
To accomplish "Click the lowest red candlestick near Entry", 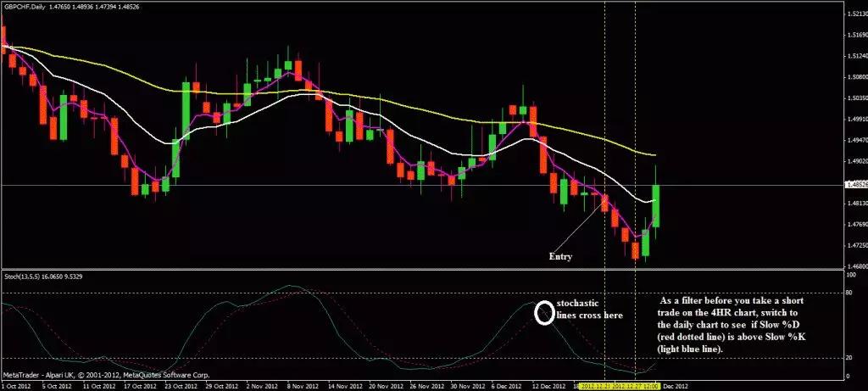I will [x=635, y=249].
